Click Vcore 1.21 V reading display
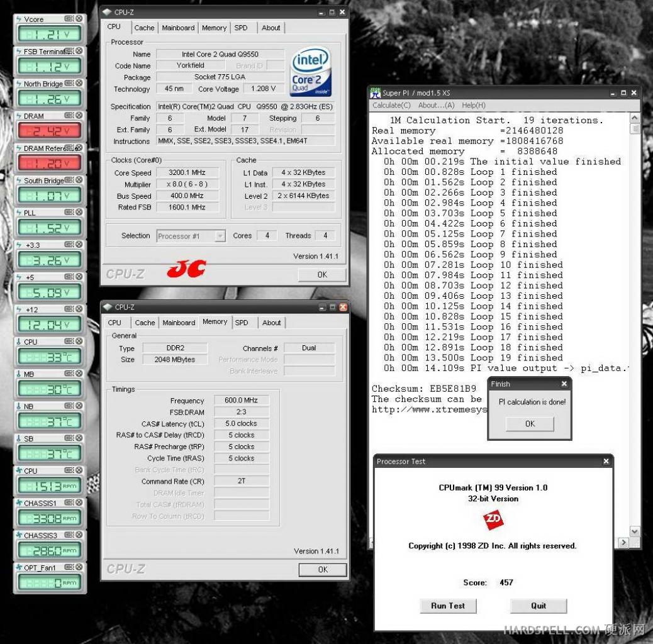 coord(50,35)
